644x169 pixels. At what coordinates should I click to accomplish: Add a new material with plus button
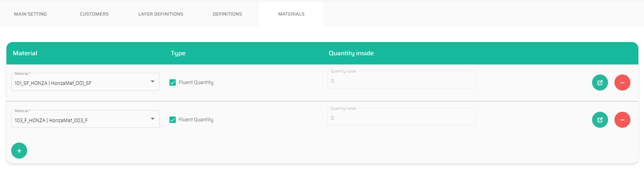click(x=19, y=151)
